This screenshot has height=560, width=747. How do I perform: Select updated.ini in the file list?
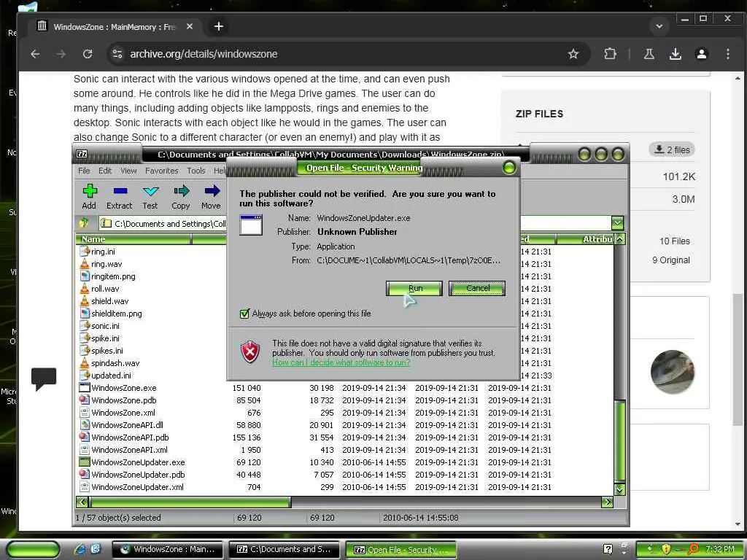coord(111,376)
